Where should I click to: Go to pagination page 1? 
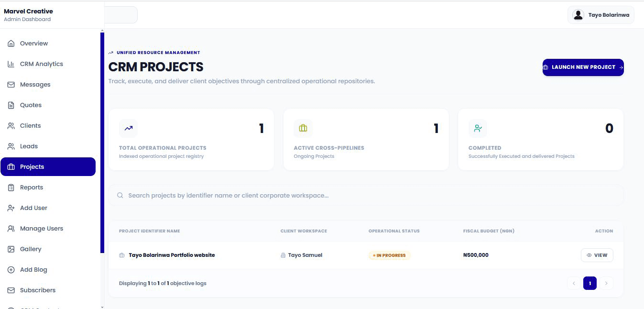click(589, 283)
